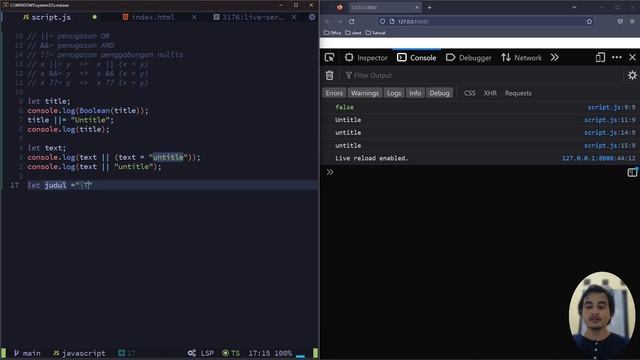This screenshot has width=640, height=360.
Task: Close the DevTools panel
Action: point(632,58)
